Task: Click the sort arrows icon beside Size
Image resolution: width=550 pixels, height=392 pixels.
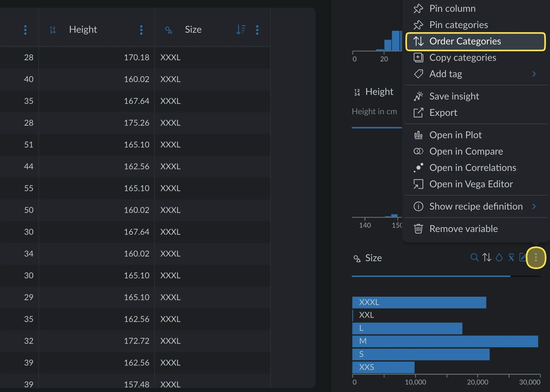Action: coord(487,257)
